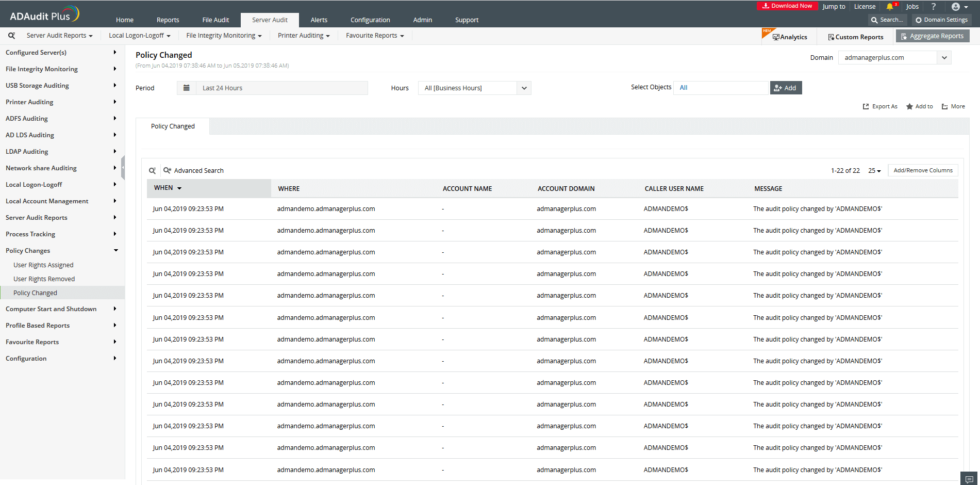Screen dimensions: 980x485
Task: Switch to the Reports tab
Action: [x=168, y=20]
